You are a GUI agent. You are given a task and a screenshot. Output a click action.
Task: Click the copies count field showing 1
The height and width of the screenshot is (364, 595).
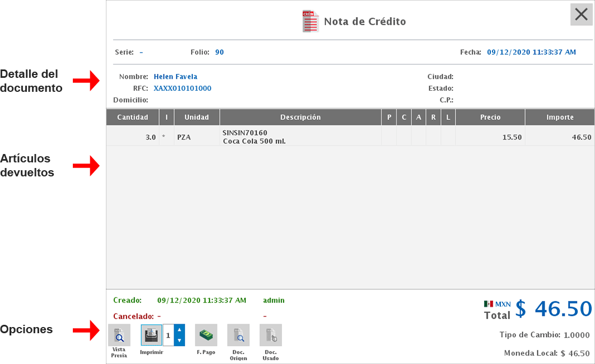tap(168, 334)
